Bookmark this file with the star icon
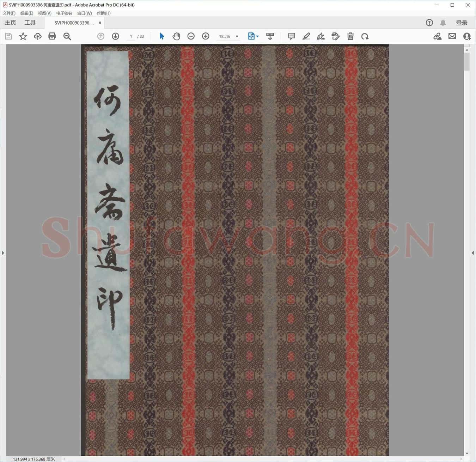This screenshot has height=462, width=476. pyautogui.click(x=23, y=36)
